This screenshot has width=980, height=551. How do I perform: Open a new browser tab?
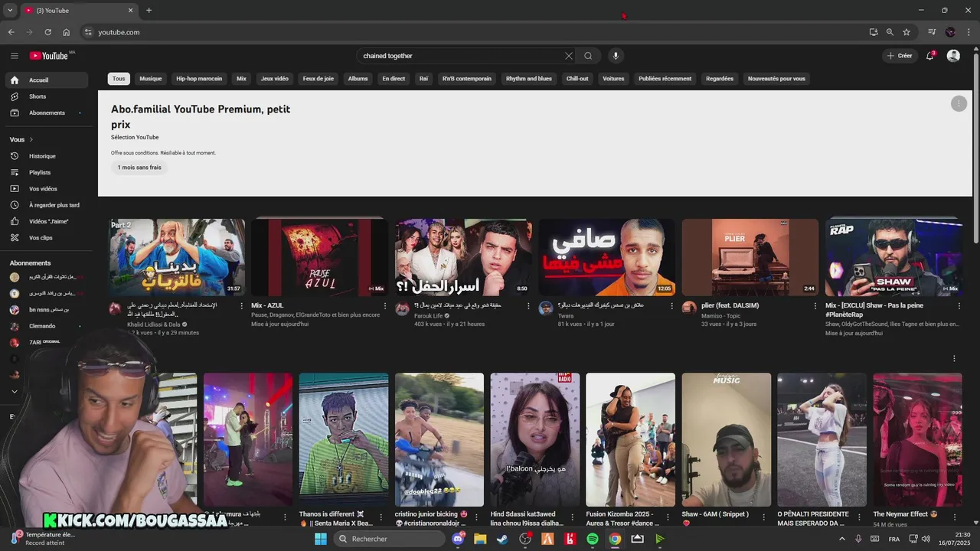coord(149,10)
